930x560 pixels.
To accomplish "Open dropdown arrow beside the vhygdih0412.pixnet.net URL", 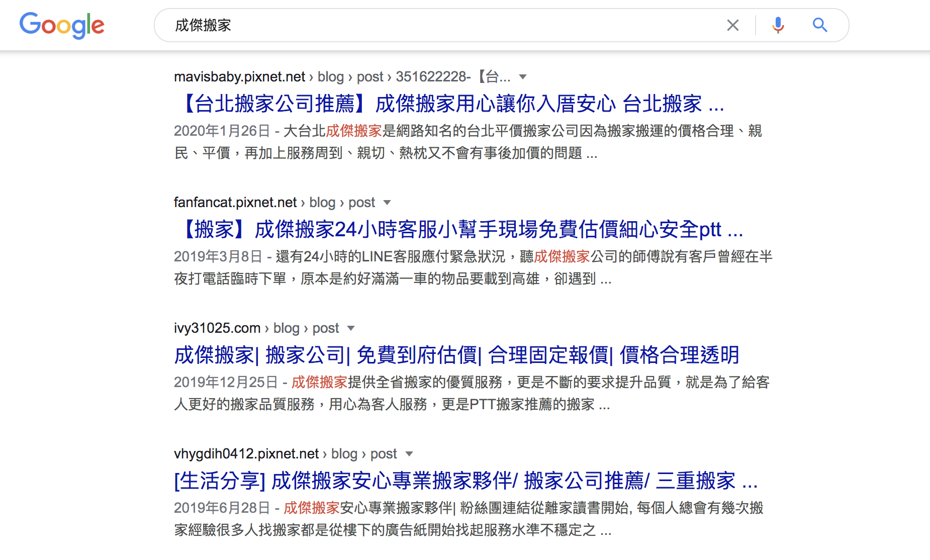I will [409, 454].
